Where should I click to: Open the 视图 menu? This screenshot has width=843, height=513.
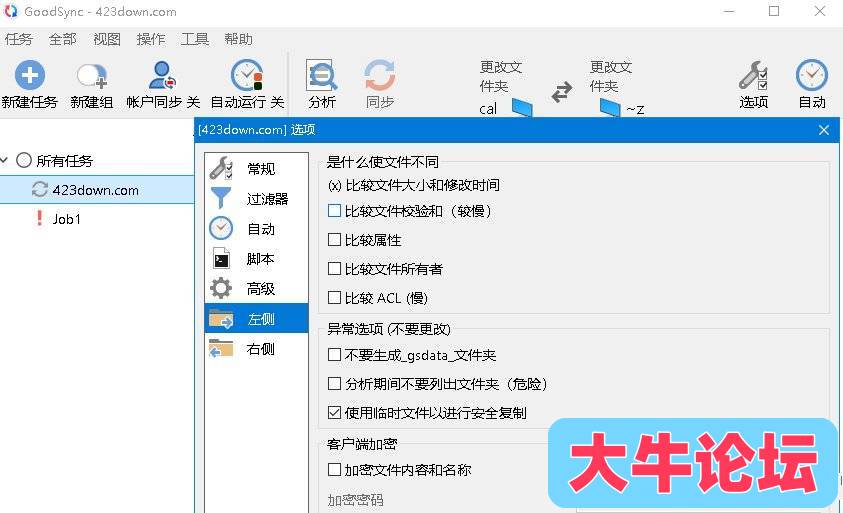coord(106,39)
